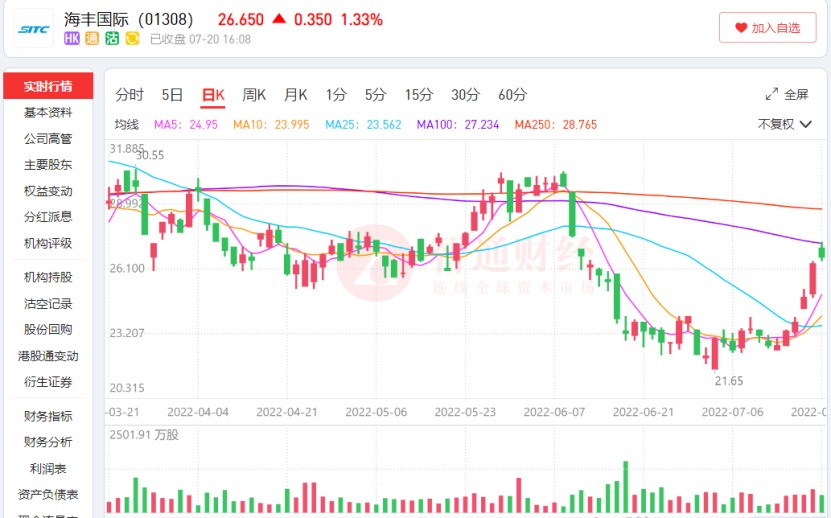
Task: Click the purple HK market badge
Action: click(72, 39)
